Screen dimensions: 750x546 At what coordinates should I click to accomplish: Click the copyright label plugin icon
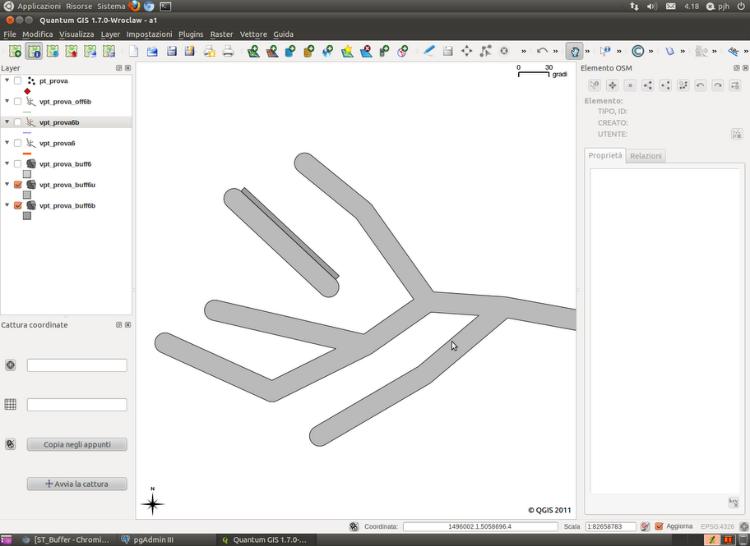point(637,51)
